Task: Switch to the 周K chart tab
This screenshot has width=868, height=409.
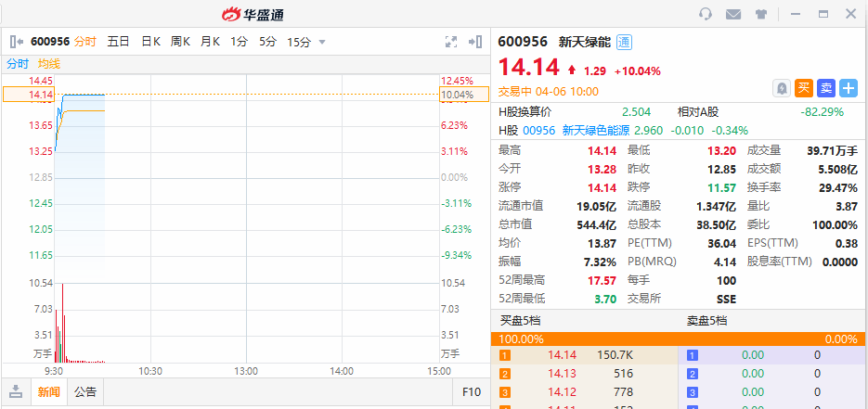Action: 180,42
